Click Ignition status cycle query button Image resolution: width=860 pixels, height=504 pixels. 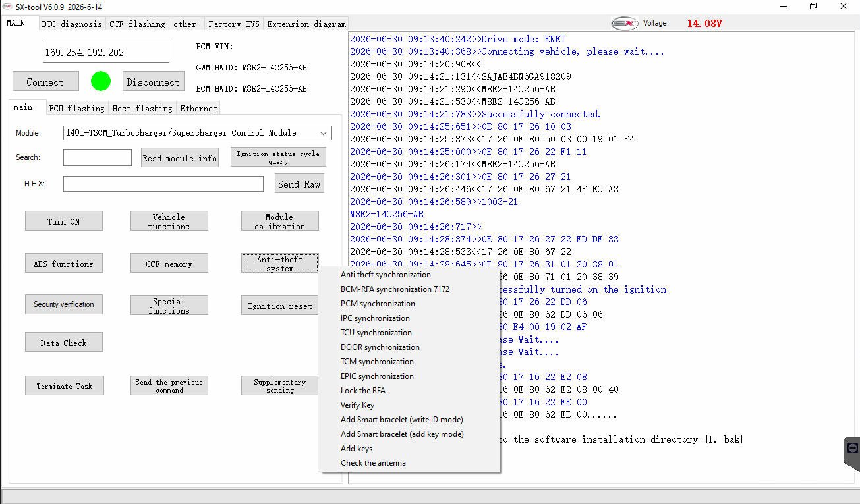pos(277,157)
